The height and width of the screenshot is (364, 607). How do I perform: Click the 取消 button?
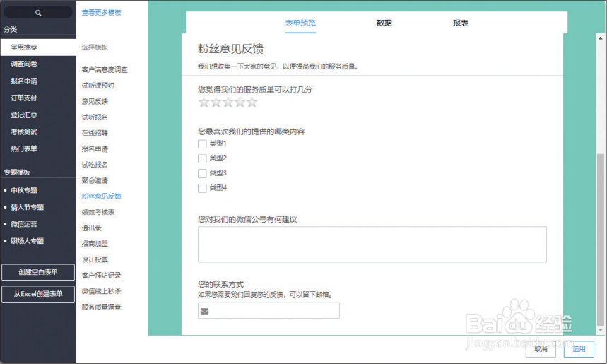coord(541,349)
